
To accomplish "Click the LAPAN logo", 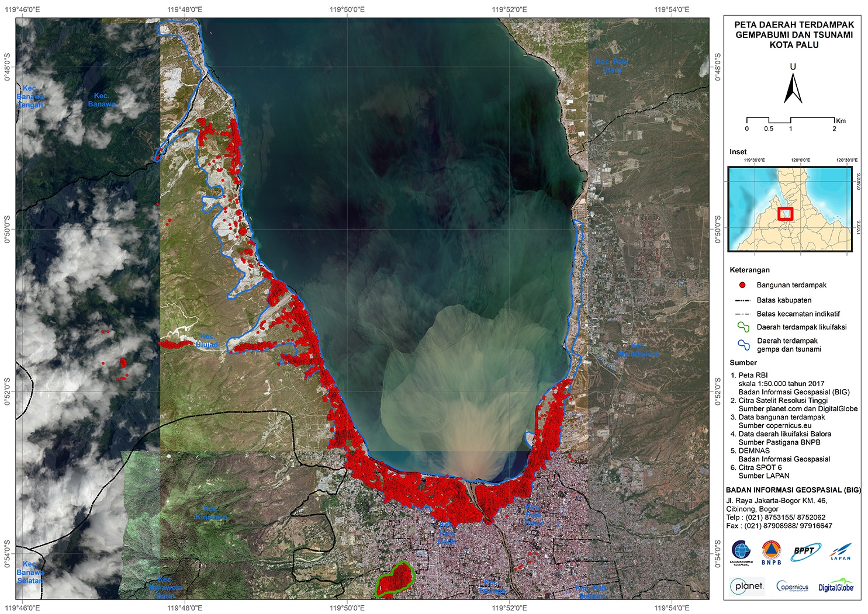I will click(x=841, y=551).
